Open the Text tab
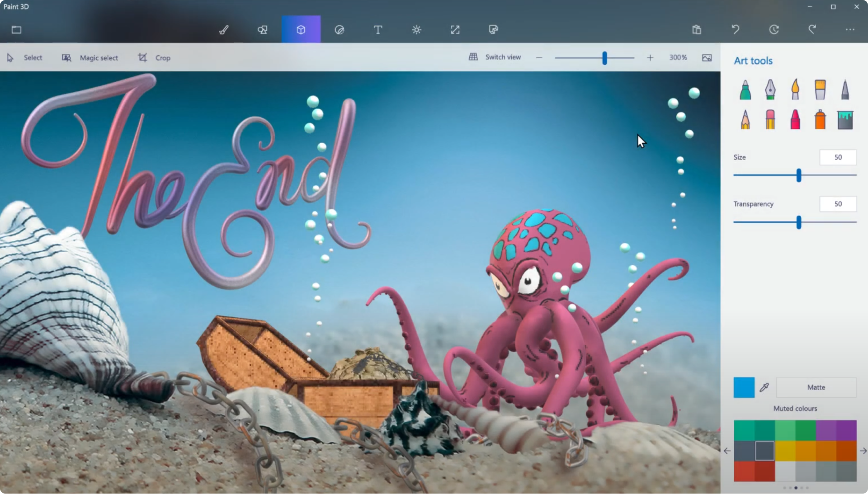The height and width of the screenshot is (494, 868). [378, 30]
